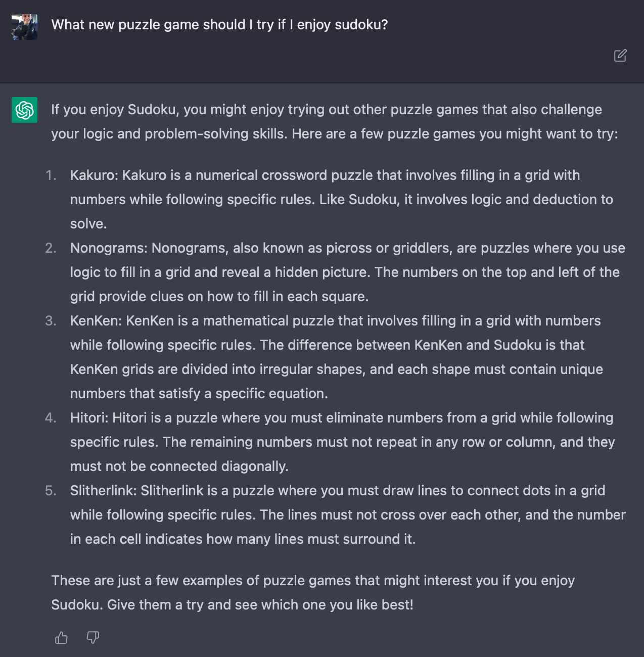Click the word 'Slitherlink:' in item five

104,491
